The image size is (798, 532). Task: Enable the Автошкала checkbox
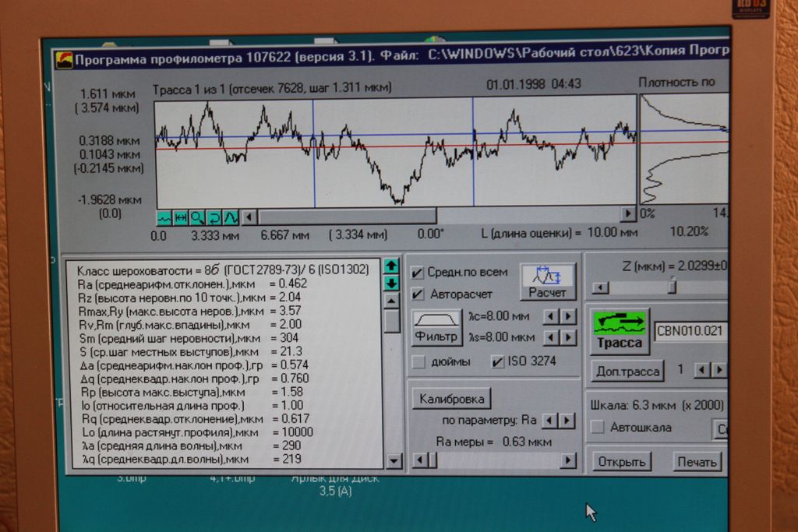(x=598, y=427)
